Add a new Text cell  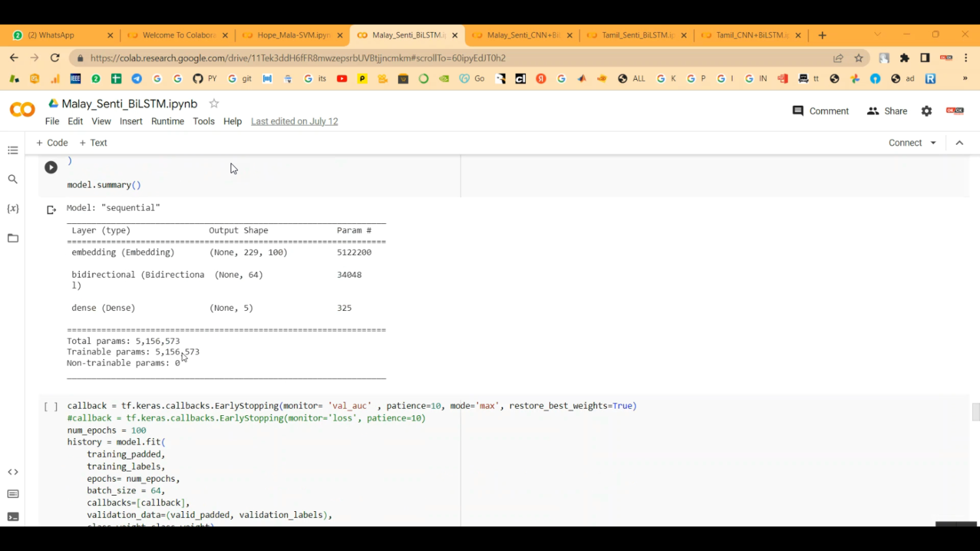click(93, 142)
